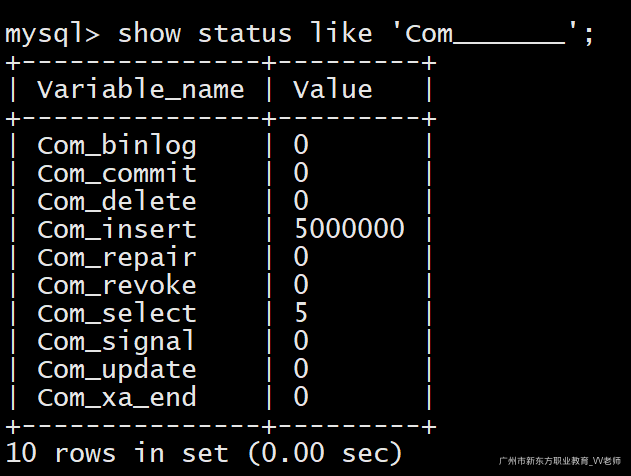Viewport: 631px width, 476px height.
Task: Click the value 5 beside Com_select
Action: [301, 314]
